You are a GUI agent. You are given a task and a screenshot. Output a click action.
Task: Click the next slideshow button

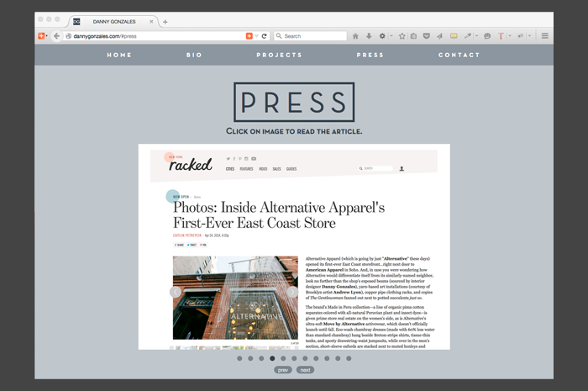coord(305,370)
